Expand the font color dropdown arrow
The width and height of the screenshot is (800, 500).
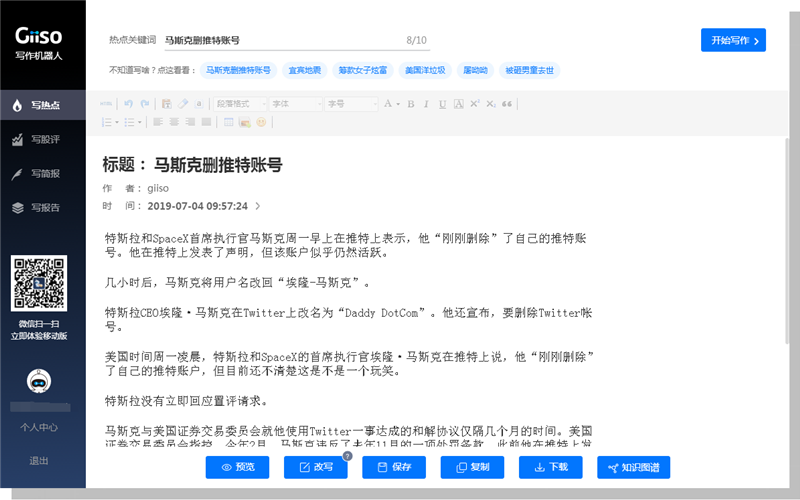click(398, 105)
